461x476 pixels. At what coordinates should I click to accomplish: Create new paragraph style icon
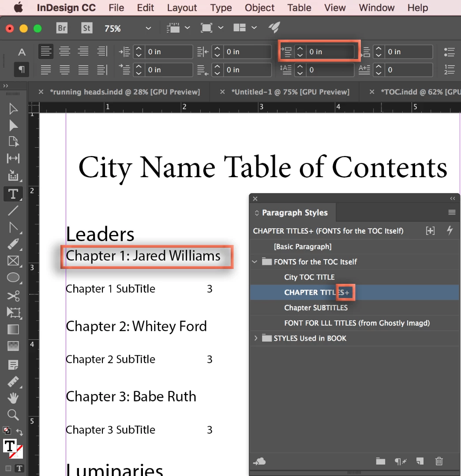(420, 461)
